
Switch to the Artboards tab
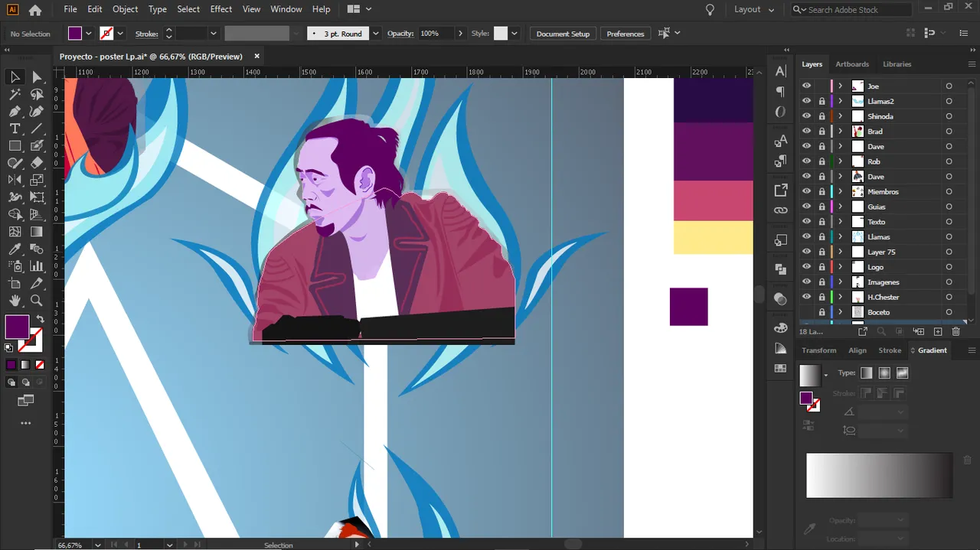pyautogui.click(x=852, y=64)
